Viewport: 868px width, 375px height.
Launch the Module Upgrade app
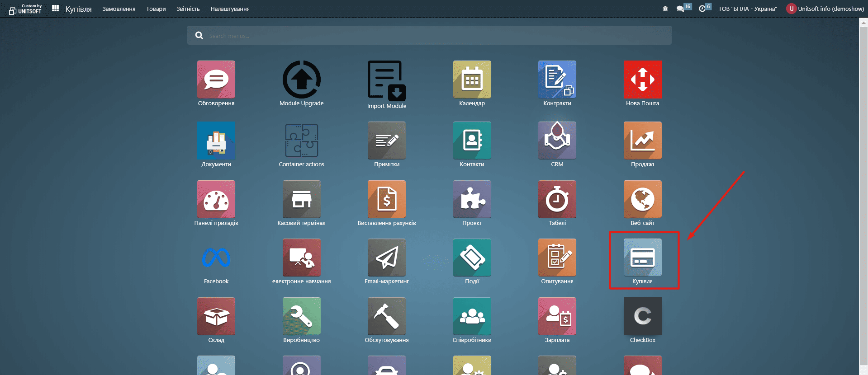(301, 80)
